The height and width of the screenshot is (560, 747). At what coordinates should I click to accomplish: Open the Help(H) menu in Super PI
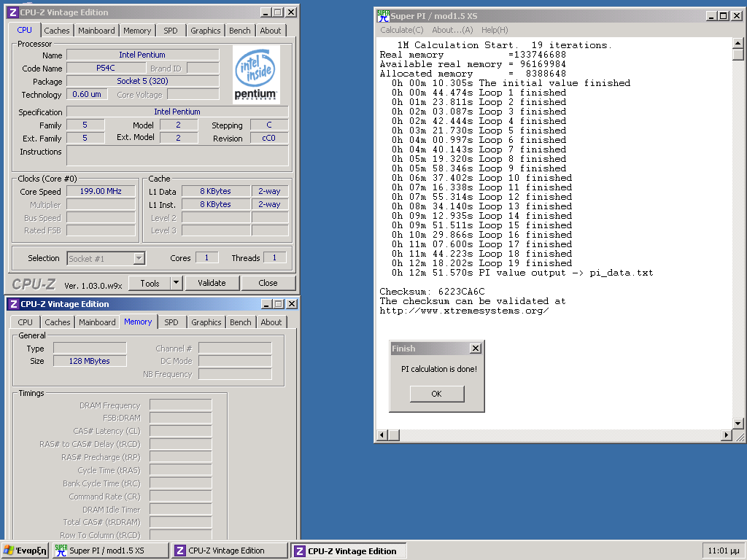click(x=495, y=30)
